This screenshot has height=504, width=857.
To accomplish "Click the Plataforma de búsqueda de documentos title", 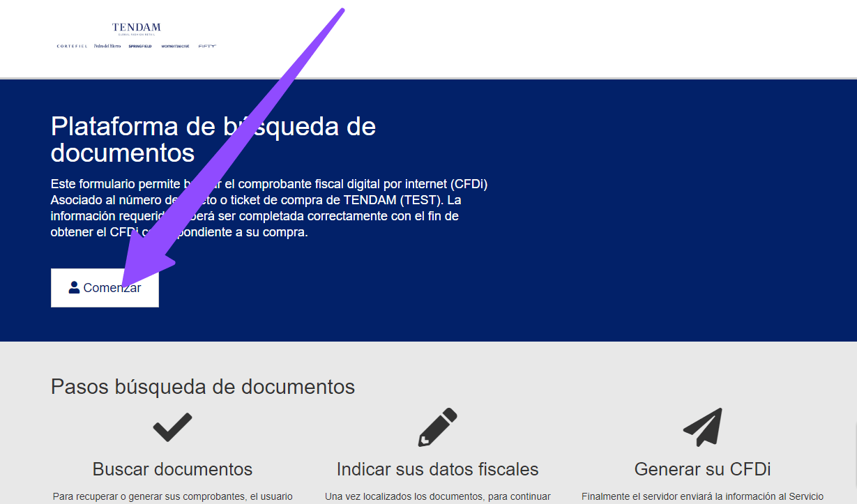I will pos(213,139).
